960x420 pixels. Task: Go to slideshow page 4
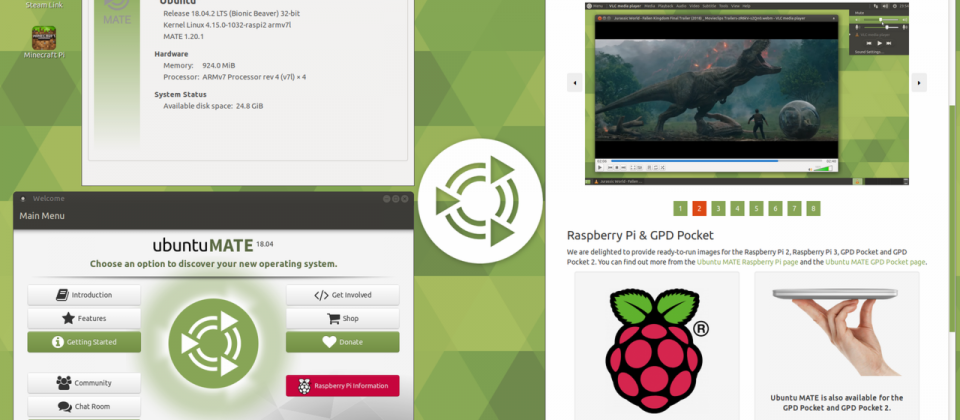pos(737,208)
